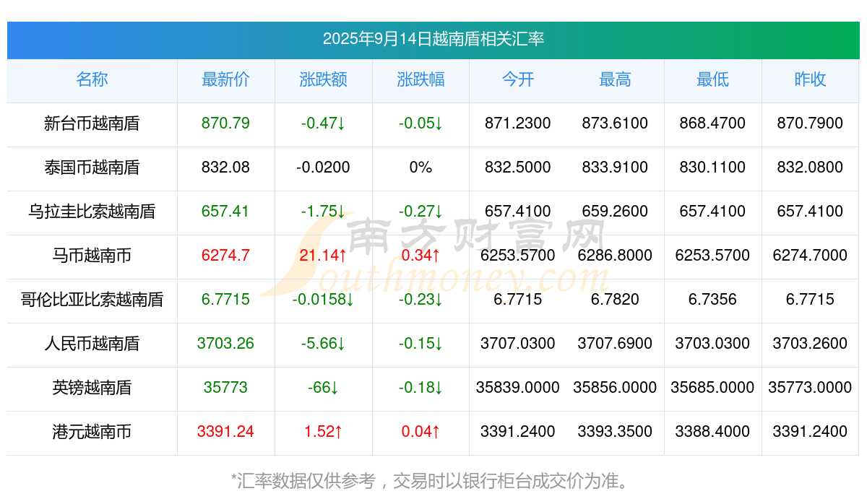This screenshot has width=867, height=504.
Task: Select opening value 6253.5700 in 今开 column
Action: point(518,256)
